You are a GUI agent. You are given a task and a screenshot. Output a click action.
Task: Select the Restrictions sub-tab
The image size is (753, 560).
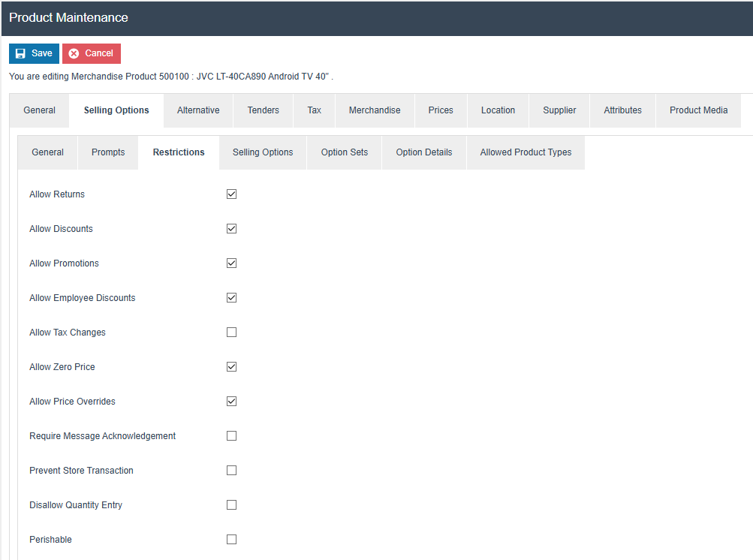pos(179,152)
